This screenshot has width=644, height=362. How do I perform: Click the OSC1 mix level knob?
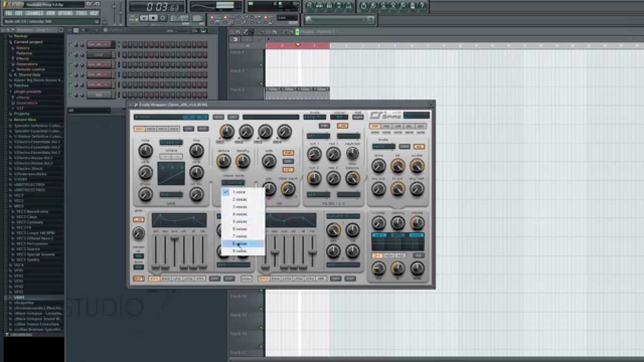[x=227, y=132]
